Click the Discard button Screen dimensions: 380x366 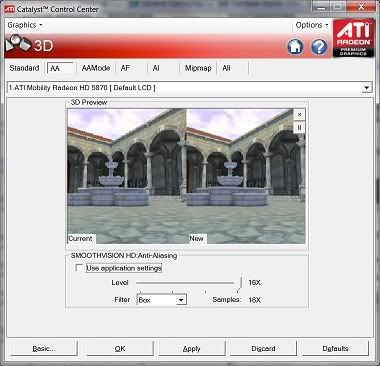(x=263, y=349)
